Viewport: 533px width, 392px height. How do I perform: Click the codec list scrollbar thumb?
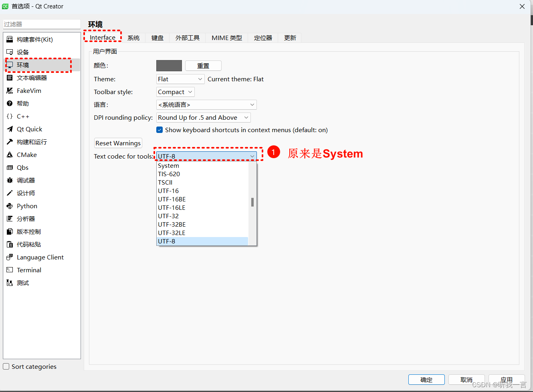(x=252, y=202)
